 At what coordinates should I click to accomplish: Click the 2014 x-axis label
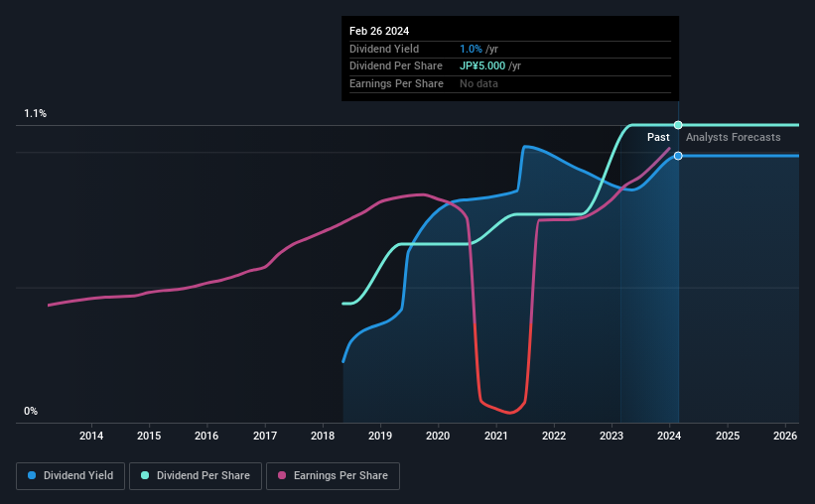tap(91, 436)
